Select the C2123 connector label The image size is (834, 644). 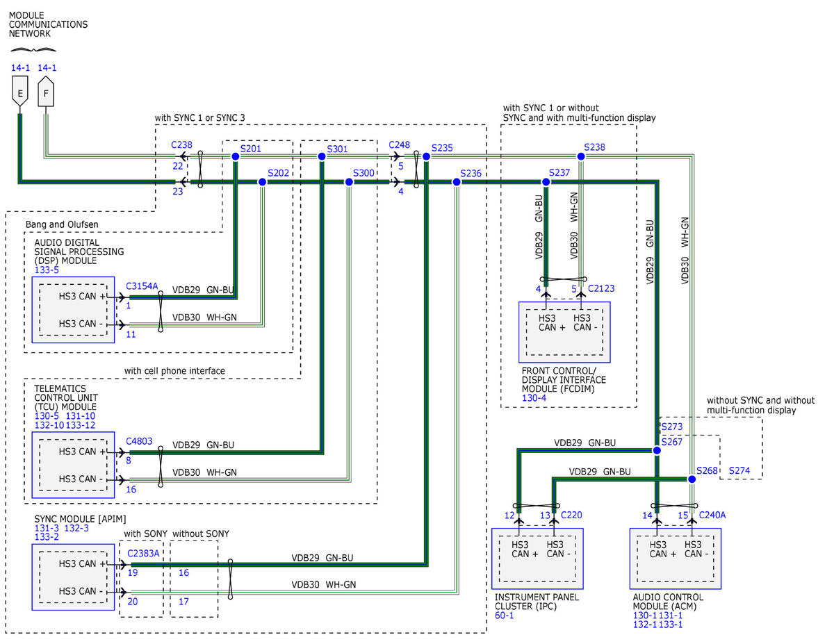601,288
